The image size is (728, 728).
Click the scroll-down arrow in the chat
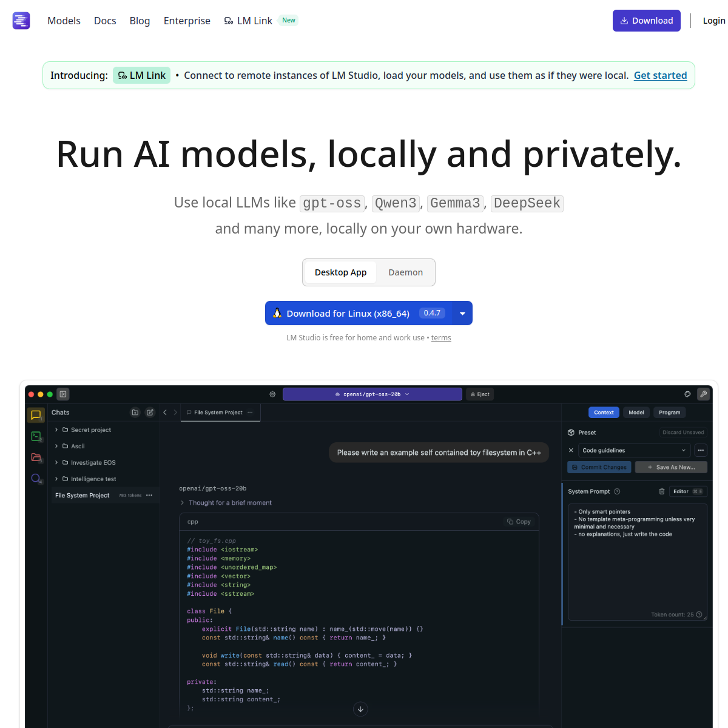(x=360, y=709)
